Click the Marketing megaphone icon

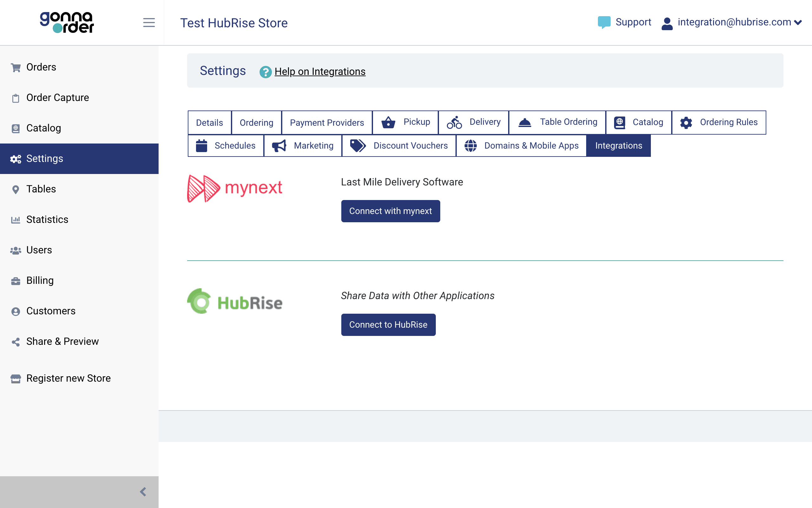pos(279,146)
